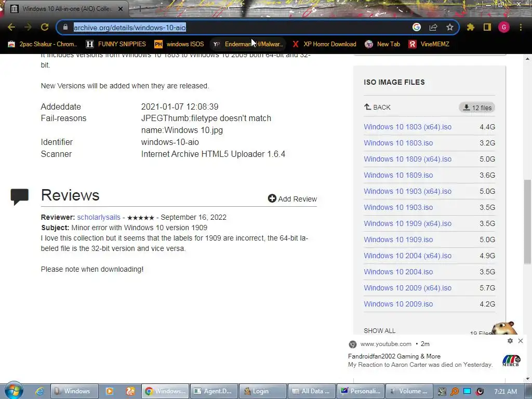
Task: Download Windows 10 2009 (x64).iso
Action: click(x=407, y=288)
